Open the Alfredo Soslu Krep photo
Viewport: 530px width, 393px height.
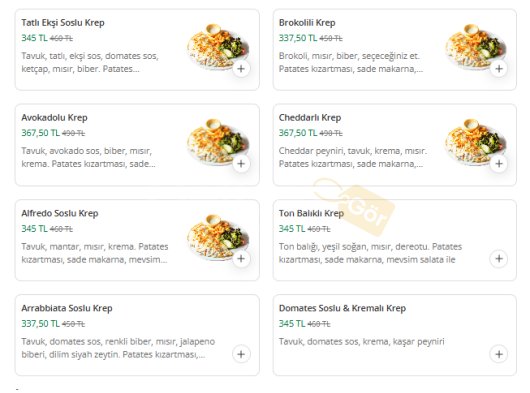(218, 237)
